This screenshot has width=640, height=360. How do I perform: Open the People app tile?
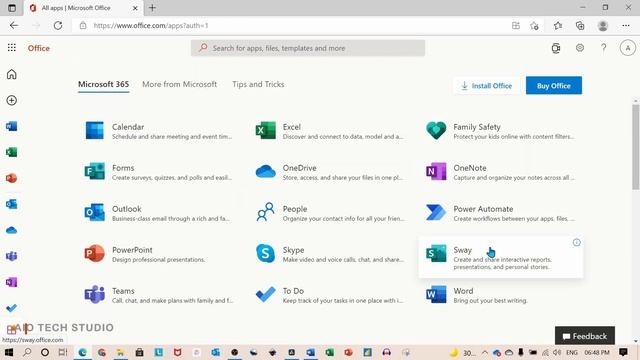(x=329, y=213)
